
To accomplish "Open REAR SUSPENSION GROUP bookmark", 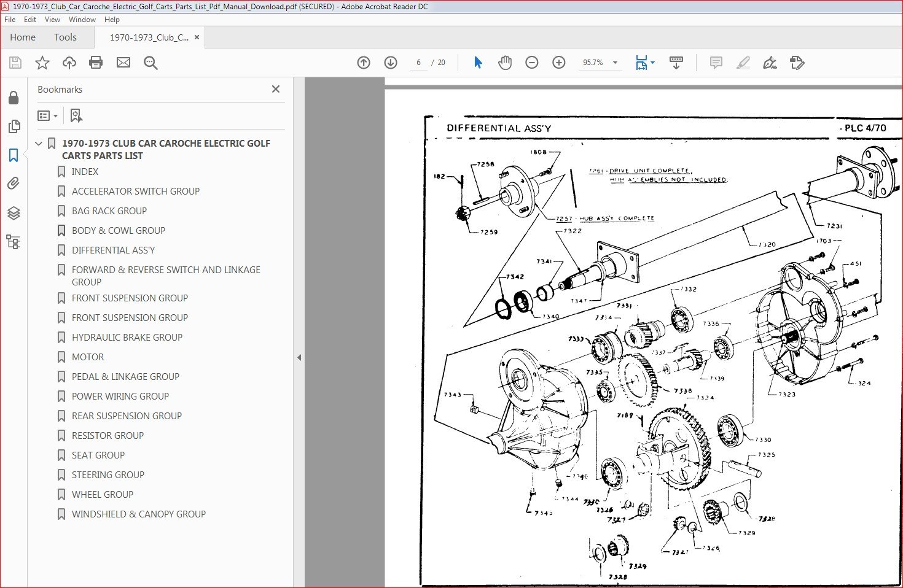I will [127, 416].
